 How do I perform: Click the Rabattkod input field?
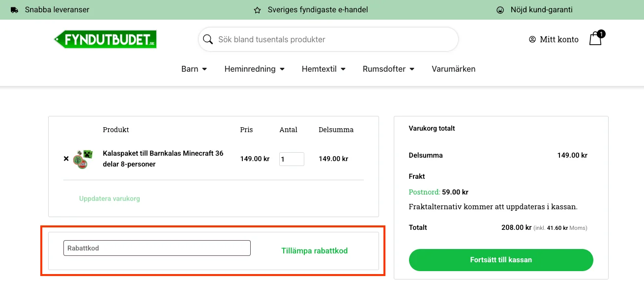click(156, 248)
